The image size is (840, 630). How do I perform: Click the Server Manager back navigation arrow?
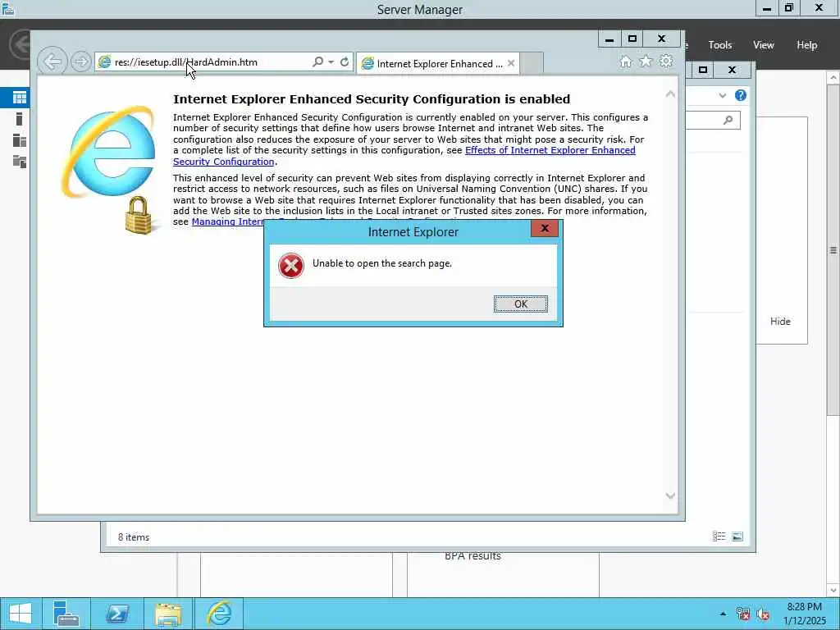point(21,44)
